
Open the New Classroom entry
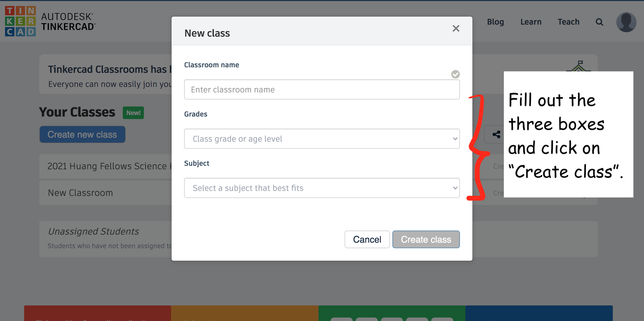click(80, 193)
